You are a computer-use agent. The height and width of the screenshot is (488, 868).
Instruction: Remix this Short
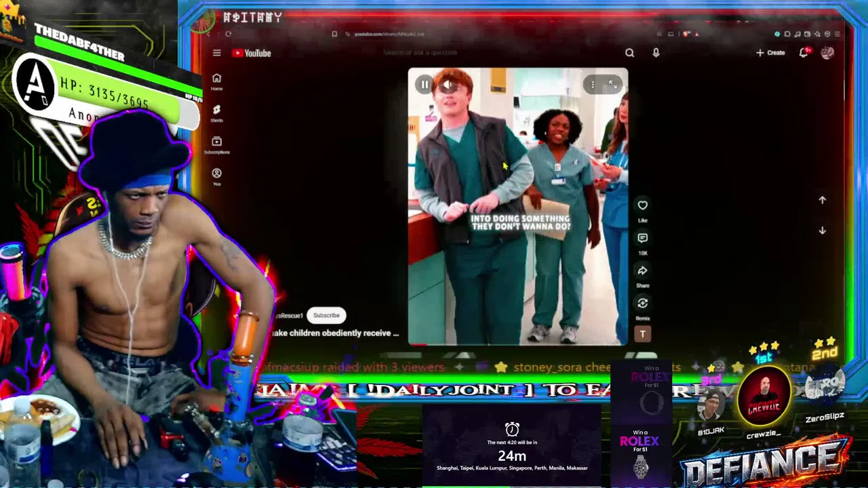click(642, 303)
